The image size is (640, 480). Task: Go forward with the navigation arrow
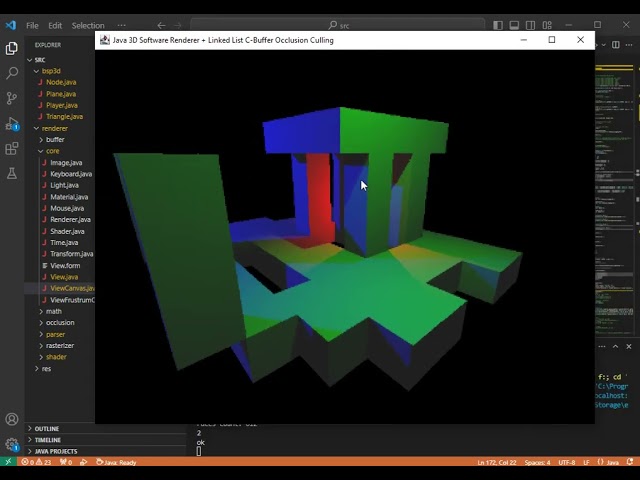point(178,25)
